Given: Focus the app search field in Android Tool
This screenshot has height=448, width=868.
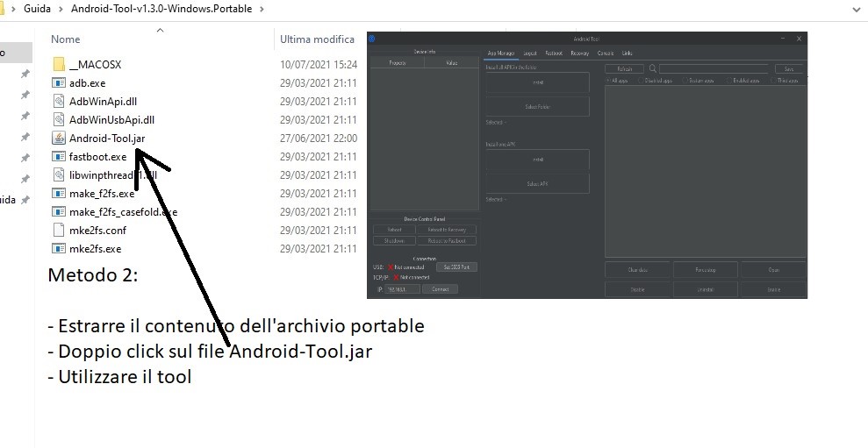Looking at the screenshot, I should [714, 69].
